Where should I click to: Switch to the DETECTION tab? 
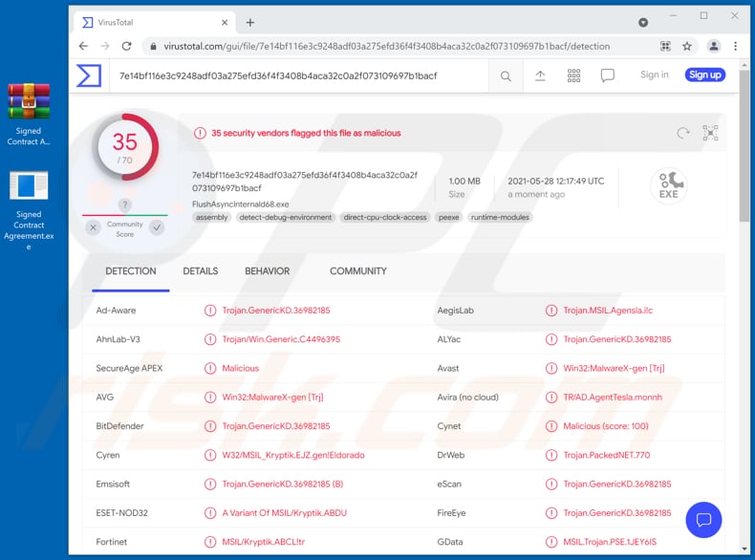point(131,271)
